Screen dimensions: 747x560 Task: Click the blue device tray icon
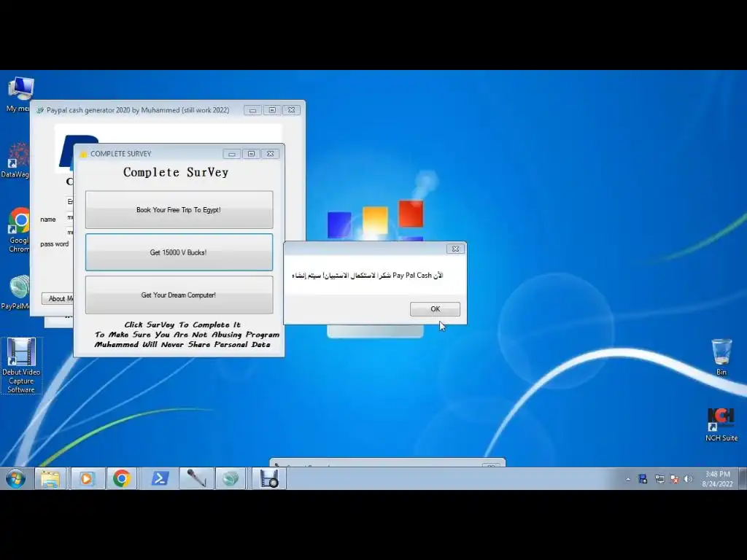tap(643, 479)
